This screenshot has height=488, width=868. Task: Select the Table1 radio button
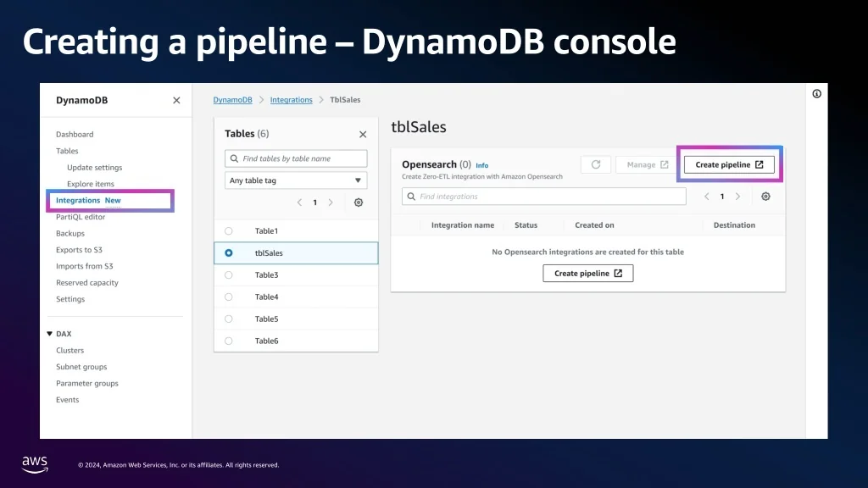[x=229, y=231]
